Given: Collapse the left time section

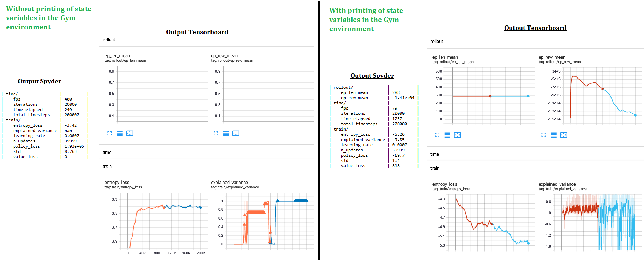Looking at the screenshot, I should click(106, 152).
